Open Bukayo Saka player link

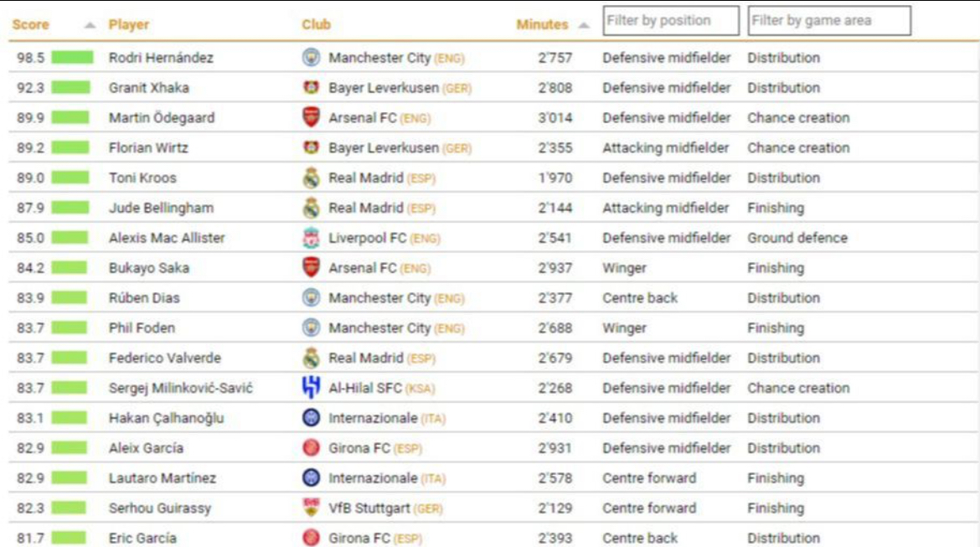tap(149, 268)
